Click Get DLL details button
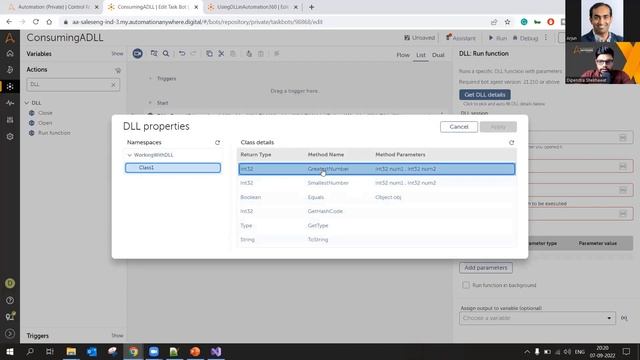 (x=485, y=95)
